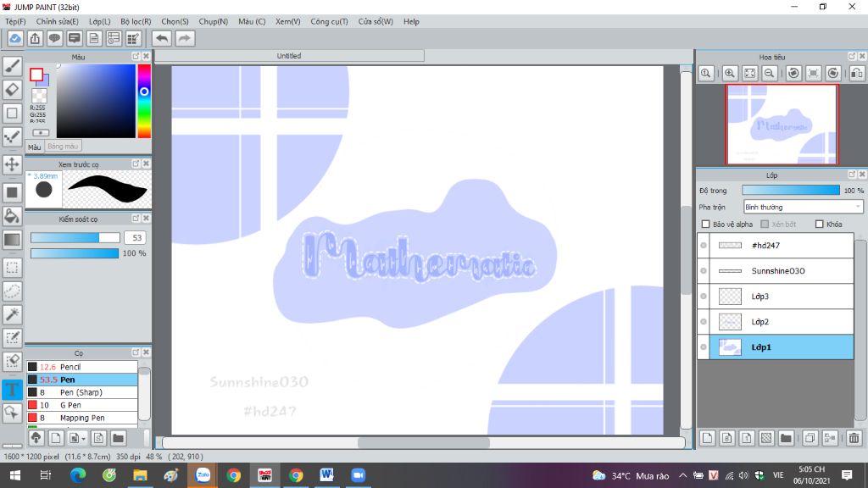
Task: Select the Move tool
Action: (12, 164)
